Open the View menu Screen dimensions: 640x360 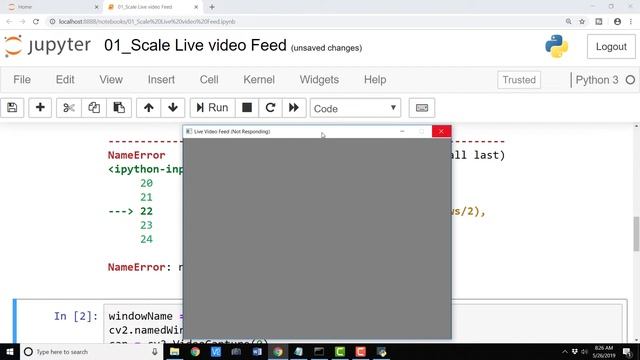(x=111, y=80)
